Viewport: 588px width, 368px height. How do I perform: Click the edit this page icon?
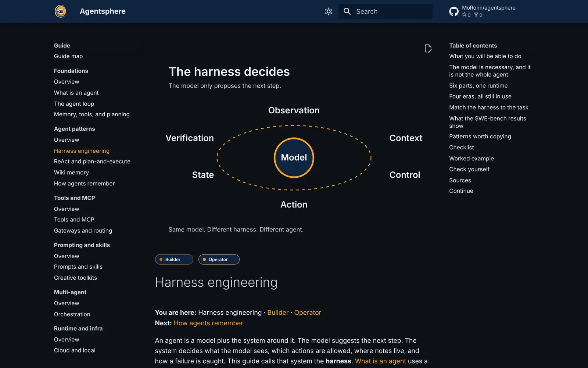(428, 49)
